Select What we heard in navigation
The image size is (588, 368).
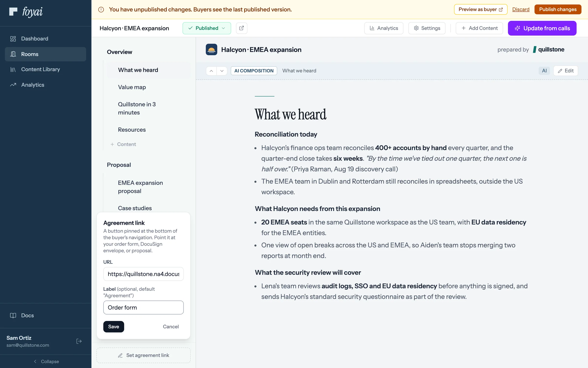tap(149, 70)
